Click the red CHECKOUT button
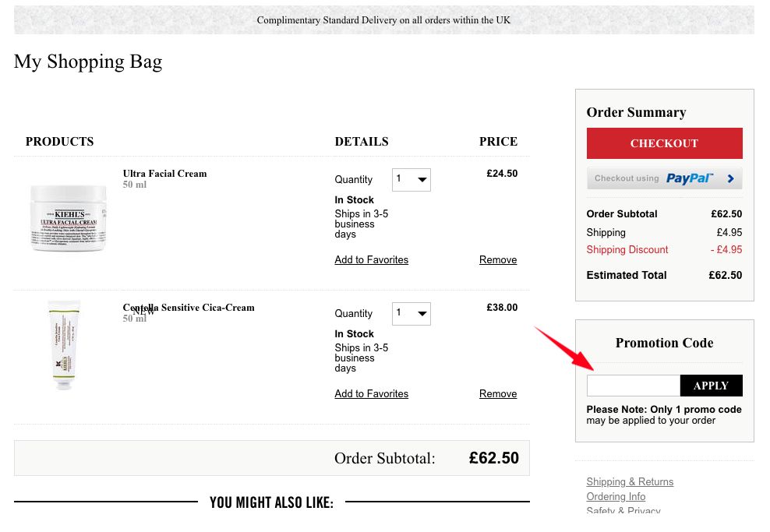This screenshot has width=770, height=532. tap(664, 143)
